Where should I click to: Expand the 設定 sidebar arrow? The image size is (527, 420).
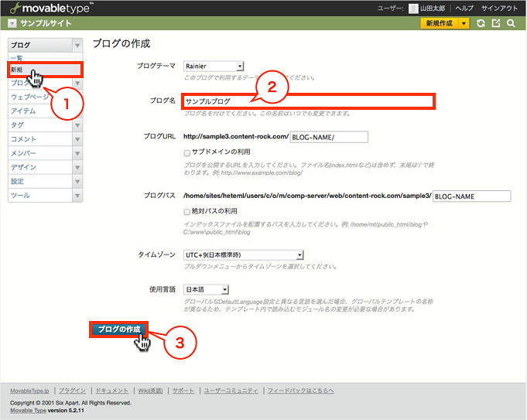pos(77,182)
